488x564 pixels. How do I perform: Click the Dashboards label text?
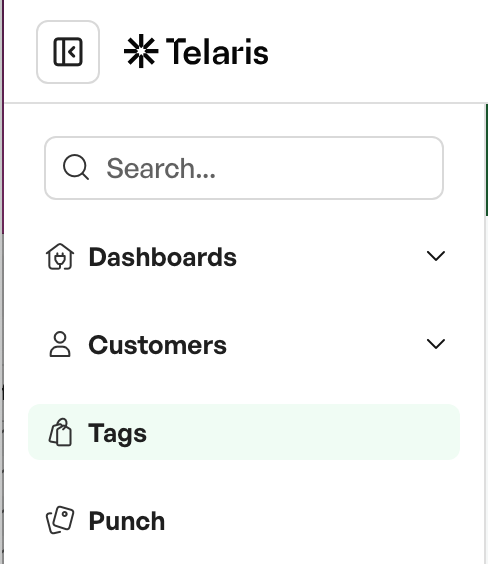163,257
